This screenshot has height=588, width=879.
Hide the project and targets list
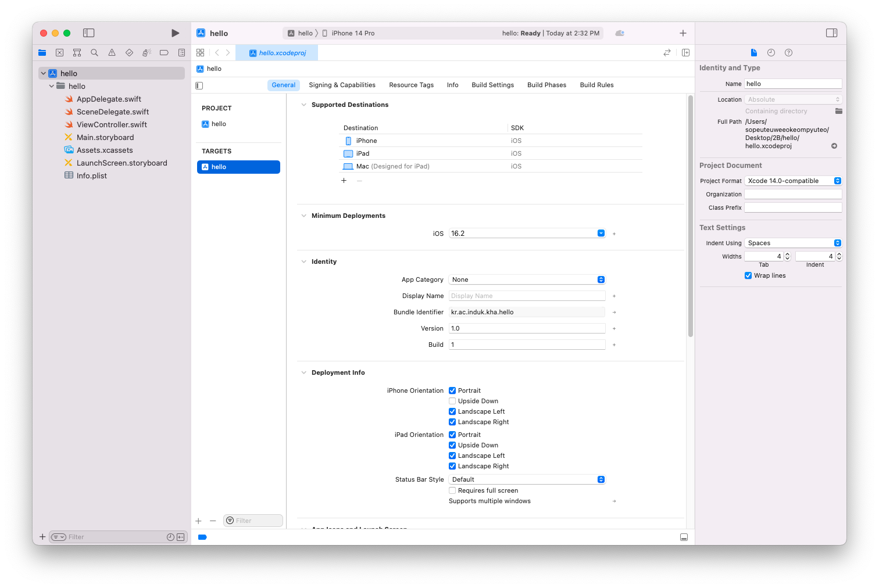(199, 85)
